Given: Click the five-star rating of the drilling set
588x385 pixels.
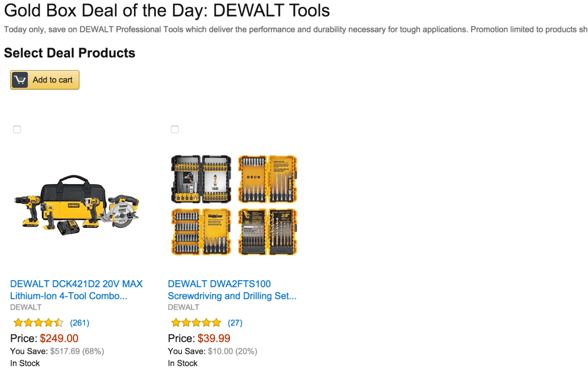Looking at the screenshot, I should point(196,323).
